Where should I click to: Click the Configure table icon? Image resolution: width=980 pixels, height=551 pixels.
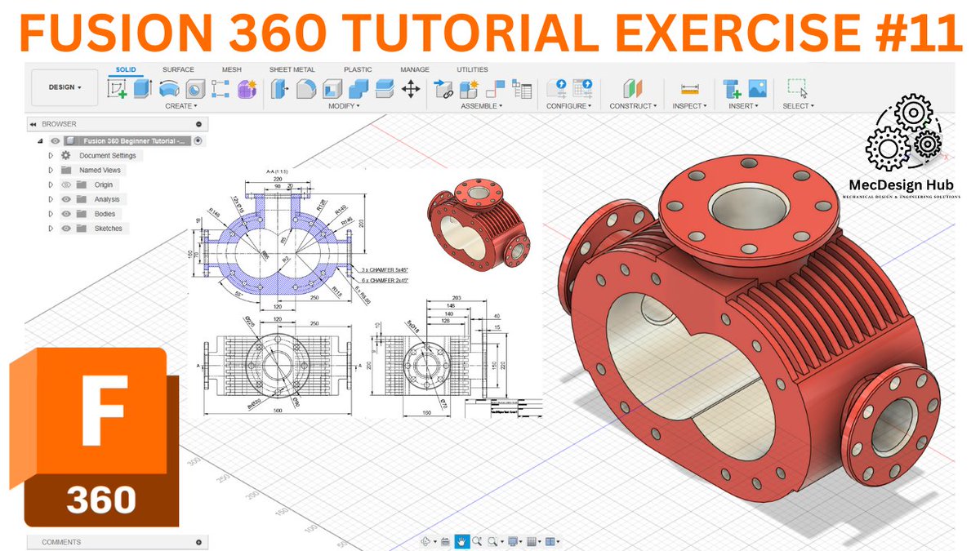pos(582,88)
